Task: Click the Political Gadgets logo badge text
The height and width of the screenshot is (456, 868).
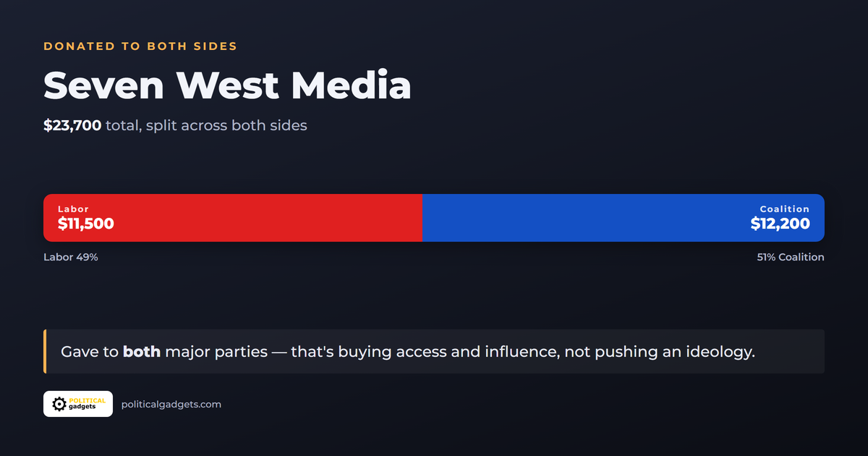Action: tap(86, 404)
